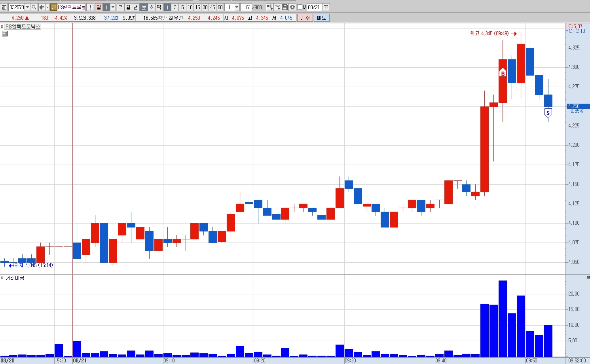Click the date field showing 08/21
Viewport: 590px width, 364px height.
[x=314, y=7]
